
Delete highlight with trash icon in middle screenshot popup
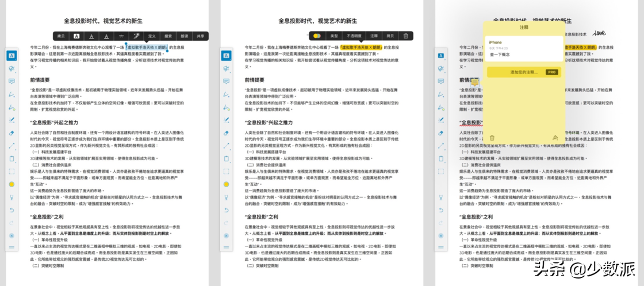(x=406, y=36)
